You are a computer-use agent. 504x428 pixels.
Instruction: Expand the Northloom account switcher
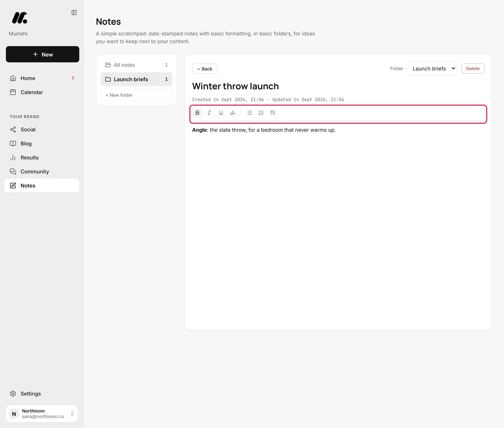(x=42, y=414)
